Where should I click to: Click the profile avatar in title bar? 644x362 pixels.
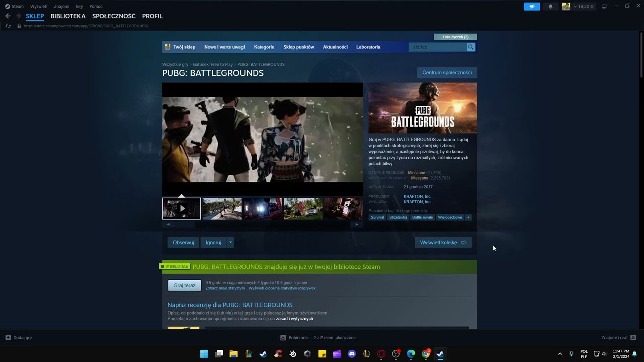(566, 6)
